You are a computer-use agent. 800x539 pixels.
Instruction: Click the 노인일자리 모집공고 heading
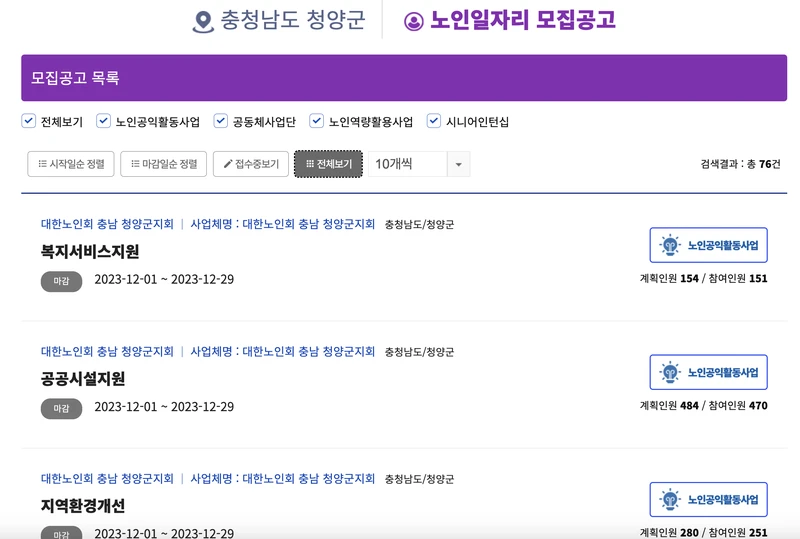click(x=523, y=20)
